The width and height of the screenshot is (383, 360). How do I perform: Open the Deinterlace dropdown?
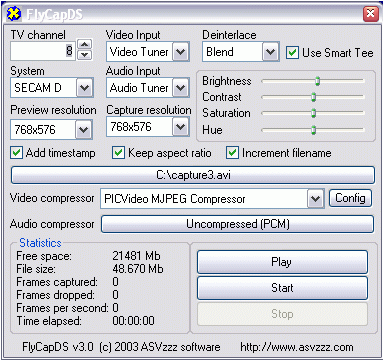click(270, 52)
